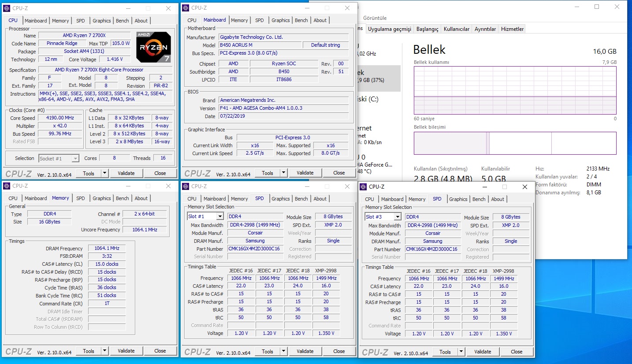Close the Slot #3 SPD window via title bar X
Viewport: 632px width, 364px height.
(525, 187)
